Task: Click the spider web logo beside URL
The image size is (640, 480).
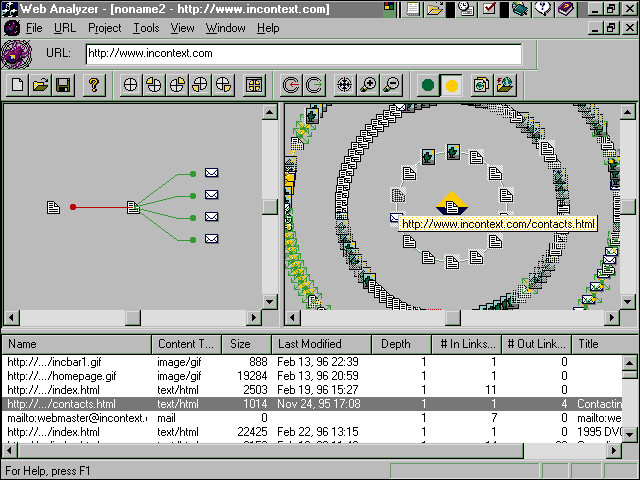Action: coord(16,54)
